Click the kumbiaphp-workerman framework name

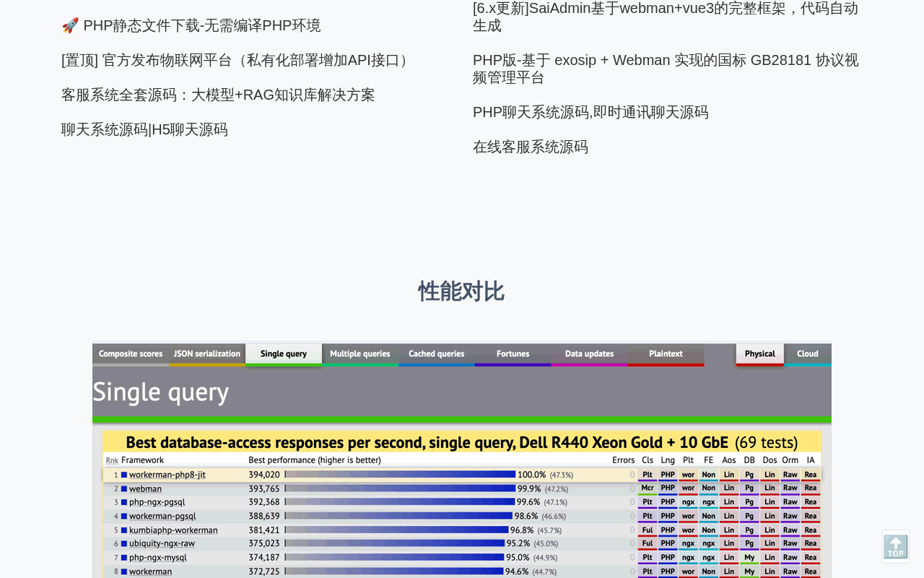173,530
